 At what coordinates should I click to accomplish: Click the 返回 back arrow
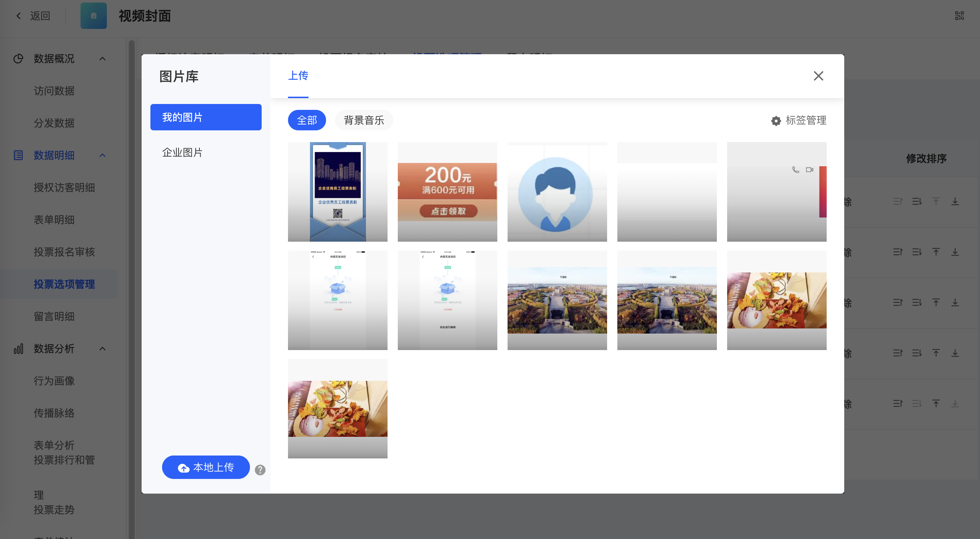[18, 16]
